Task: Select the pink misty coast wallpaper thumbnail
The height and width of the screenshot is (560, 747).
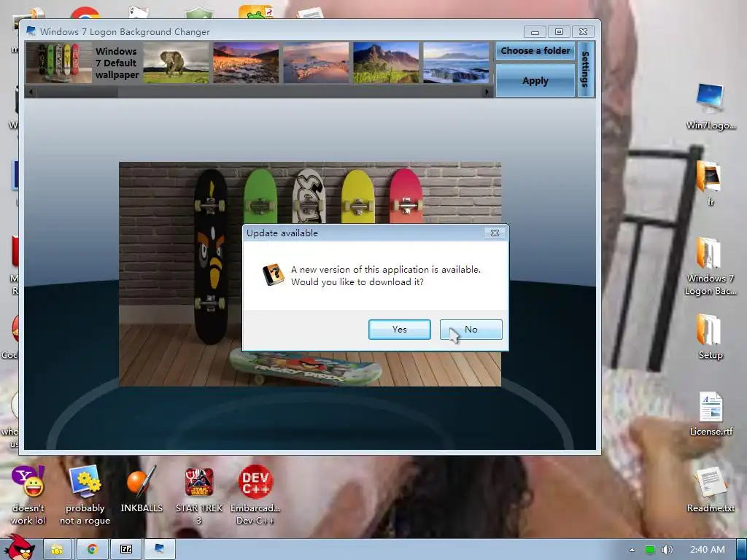Action: tap(316, 63)
